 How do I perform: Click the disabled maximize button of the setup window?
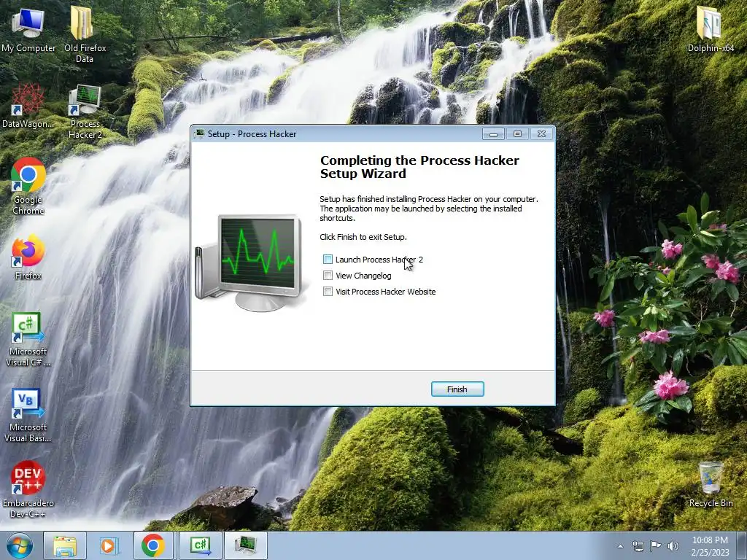click(x=517, y=134)
